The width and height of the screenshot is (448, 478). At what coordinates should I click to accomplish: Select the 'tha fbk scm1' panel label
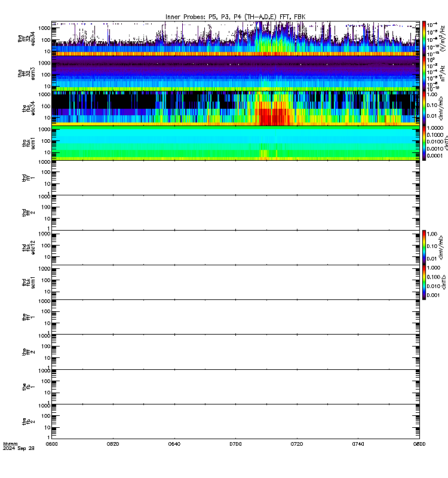coord(29,143)
